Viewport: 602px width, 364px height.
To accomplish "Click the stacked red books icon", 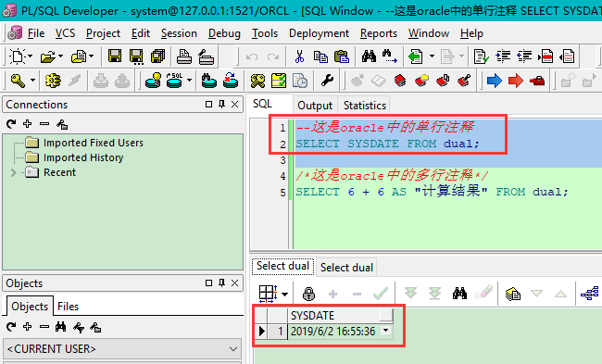I will click(400, 81).
